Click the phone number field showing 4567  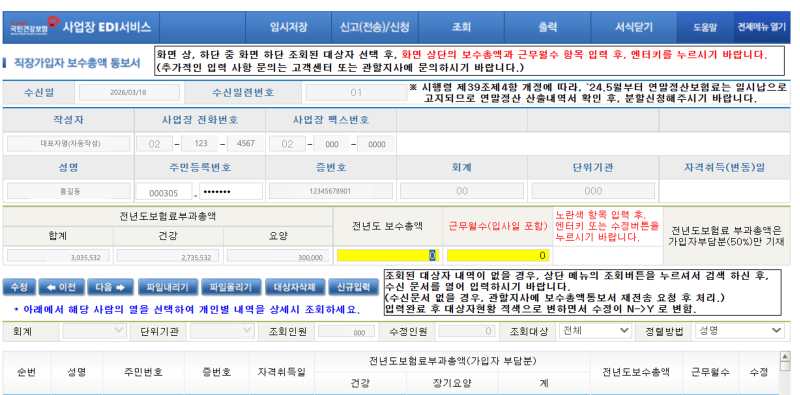(245, 144)
